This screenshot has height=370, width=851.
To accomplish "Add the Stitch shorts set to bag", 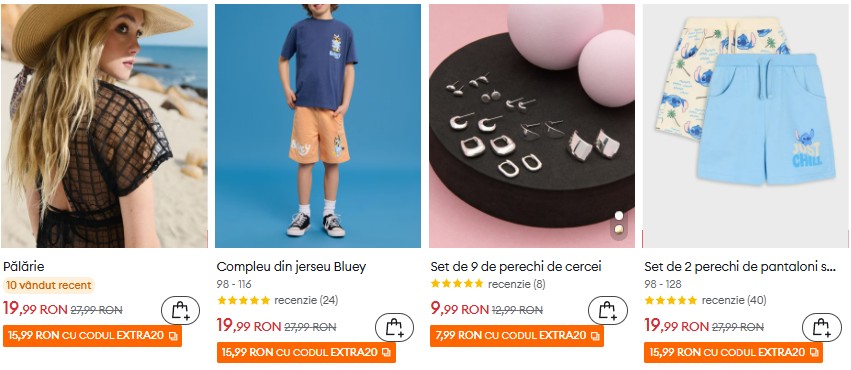I will [822, 327].
